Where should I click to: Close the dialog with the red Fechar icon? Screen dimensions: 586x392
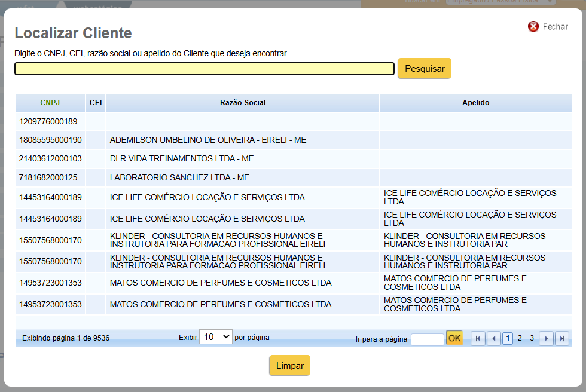click(x=533, y=26)
